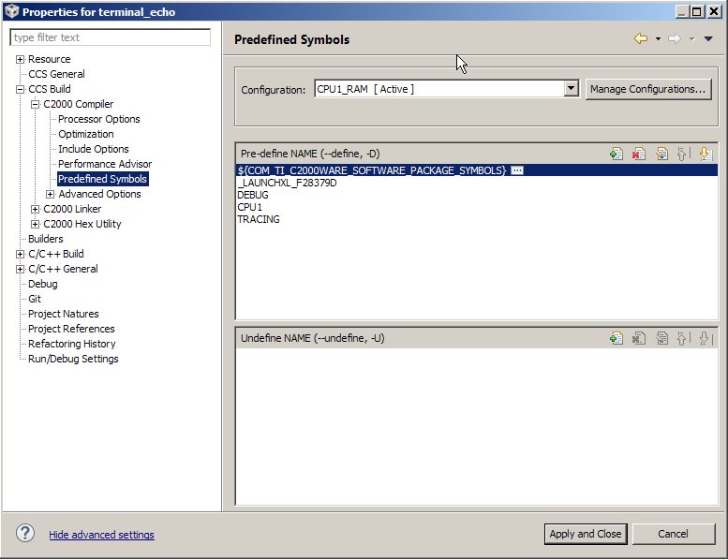Screen dimensions: 728x560
Task: Delete undefine NAME entry icon
Action: pos(639,338)
